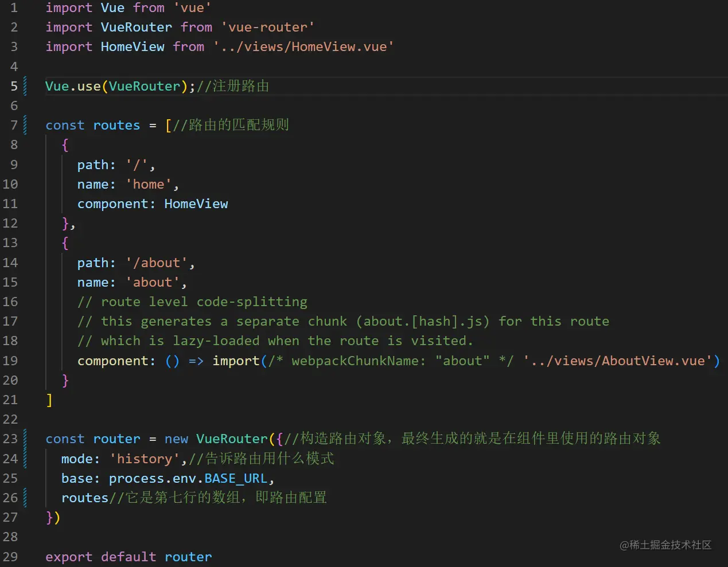Click 'router' constant on line 23

point(116,439)
